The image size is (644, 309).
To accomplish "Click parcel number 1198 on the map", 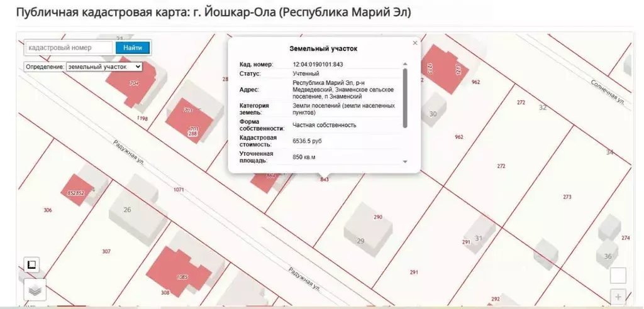I will tap(143, 119).
